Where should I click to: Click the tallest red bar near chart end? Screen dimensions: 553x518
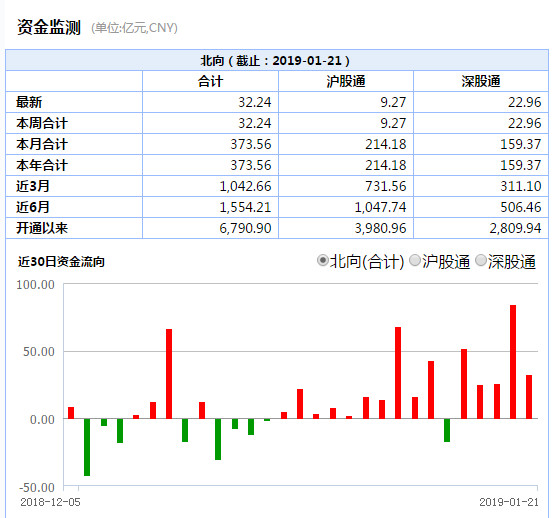pos(513,362)
